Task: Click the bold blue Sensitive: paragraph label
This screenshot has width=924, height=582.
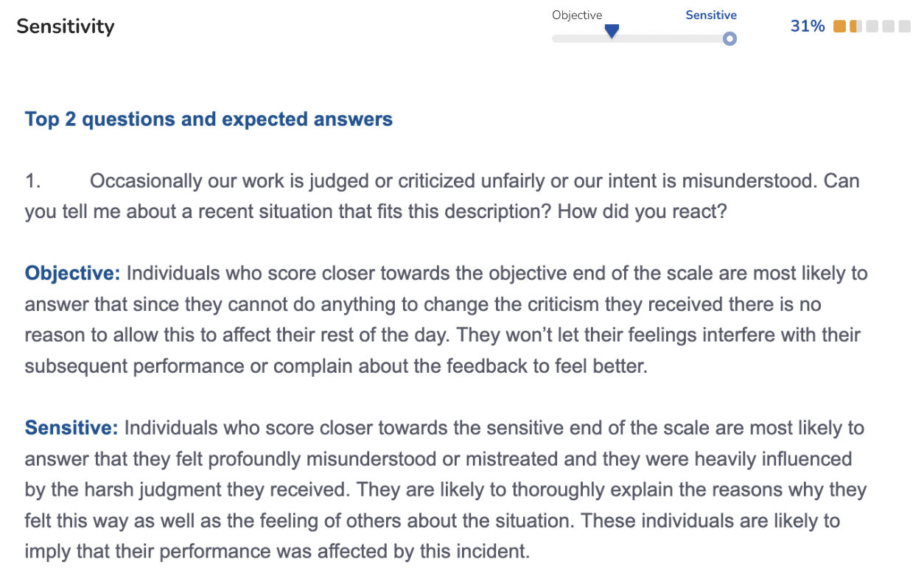Action: [x=71, y=428]
